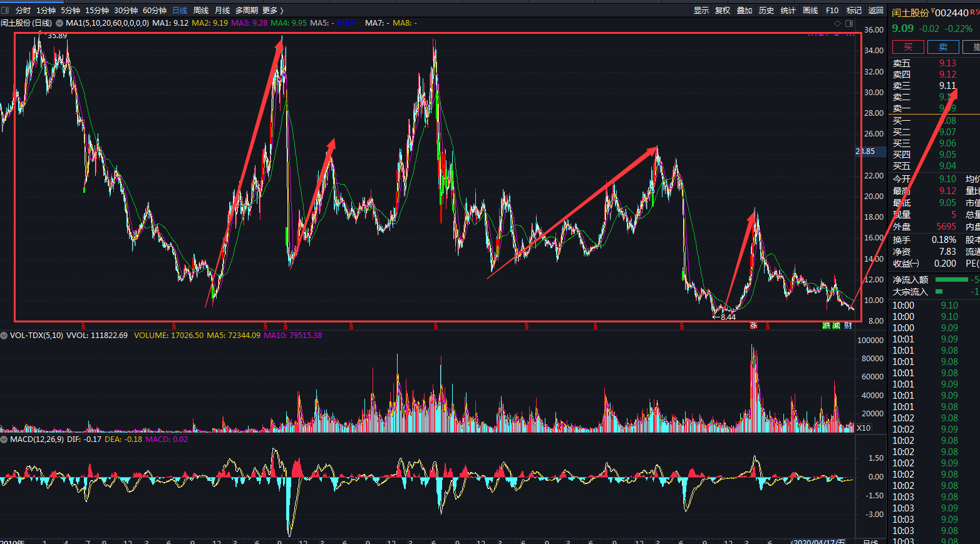Click the 减 marker icon under chart
Viewport: 980px width, 544px height.
837,326
